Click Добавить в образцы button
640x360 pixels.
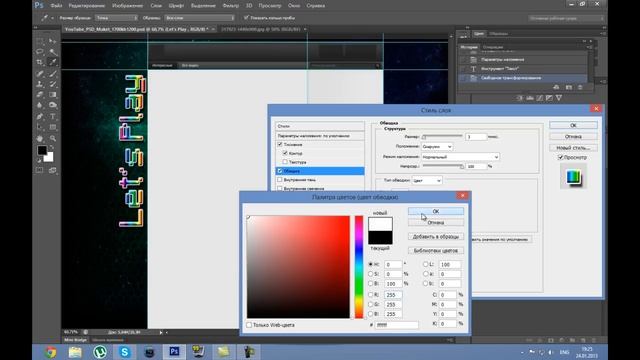click(x=436, y=237)
